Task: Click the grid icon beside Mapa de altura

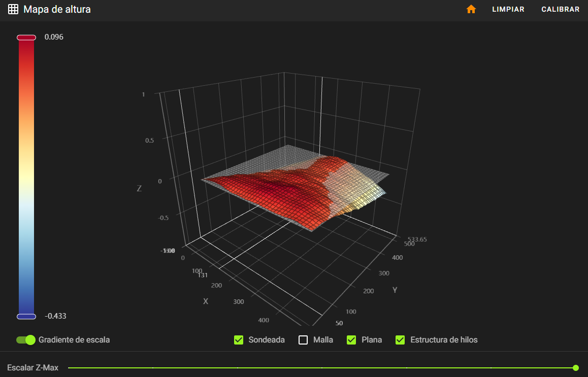Action: tap(13, 9)
